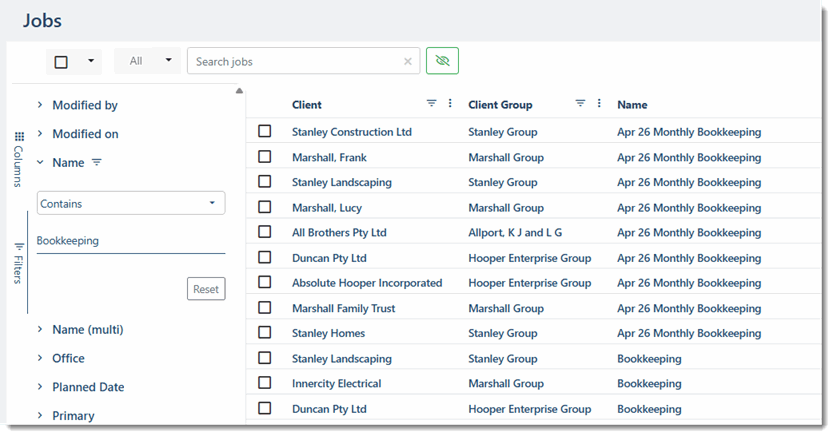Click the Bookkeeping filter text input
The height and width of the screenshot is (432, 829).
click(x=131, y=241)
